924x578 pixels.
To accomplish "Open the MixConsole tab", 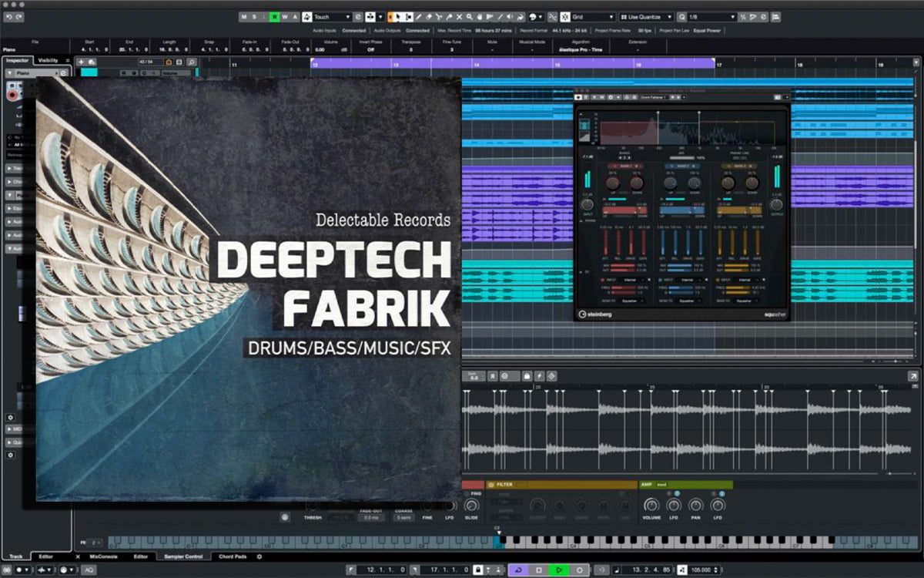I will pos(103,556).
